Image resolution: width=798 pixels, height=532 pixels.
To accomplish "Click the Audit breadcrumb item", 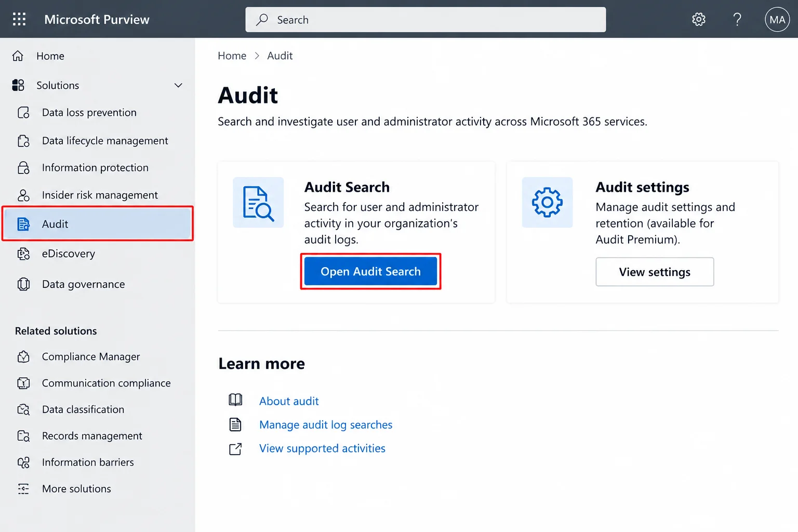I will point(280,56).
